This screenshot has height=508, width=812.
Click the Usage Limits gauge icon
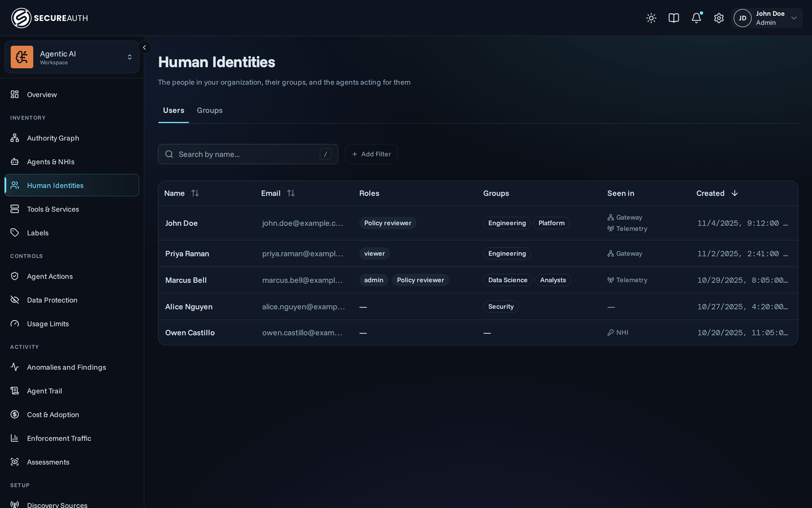pyautogui.click(x=15, y=323)
